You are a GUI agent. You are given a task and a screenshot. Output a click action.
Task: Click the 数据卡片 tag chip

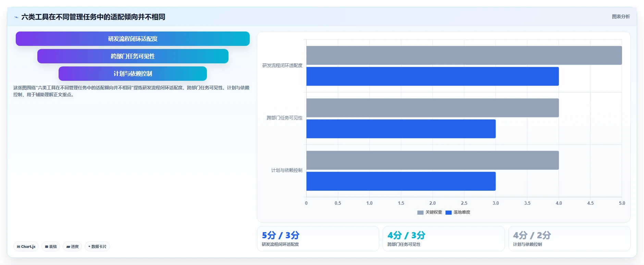coord(97,247)
